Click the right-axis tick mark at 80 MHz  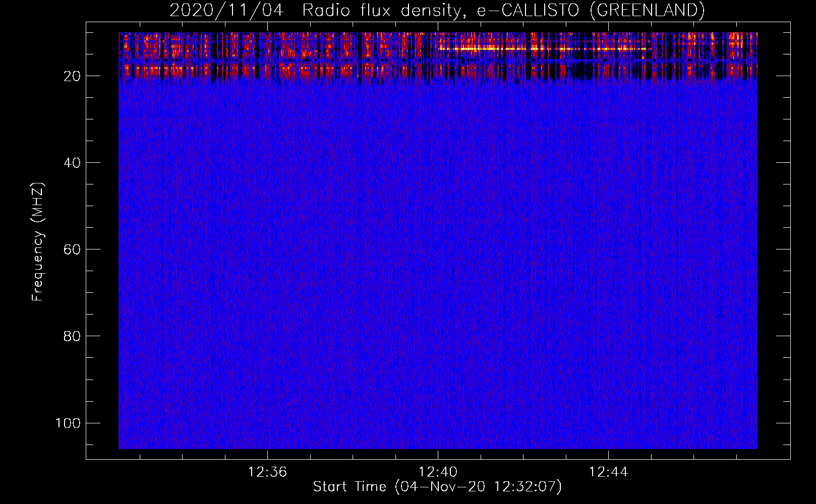783,336
